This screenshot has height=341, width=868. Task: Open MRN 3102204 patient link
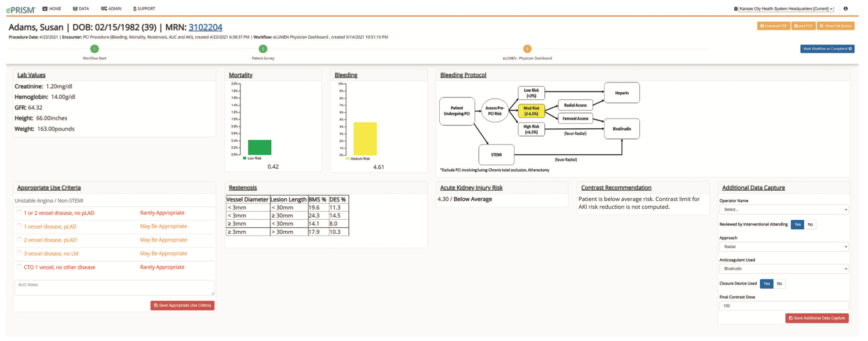(x=205, y=27)
